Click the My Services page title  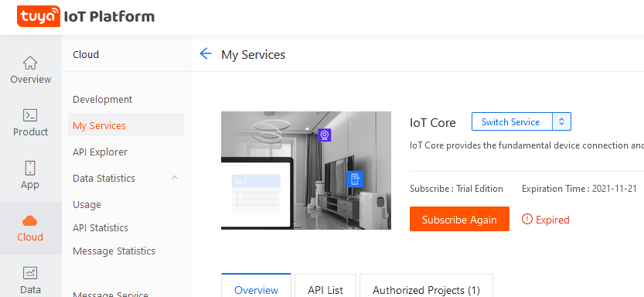click(x=253, y=55)
